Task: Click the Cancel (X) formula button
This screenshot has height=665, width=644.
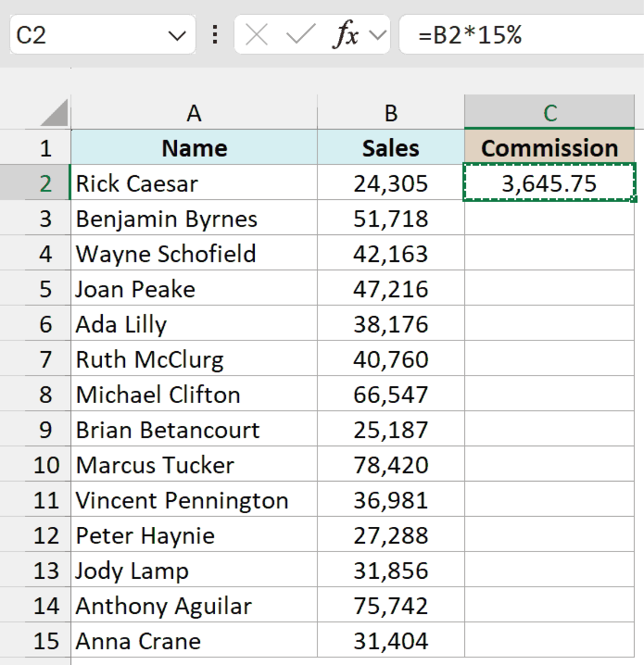Action: 257,35
